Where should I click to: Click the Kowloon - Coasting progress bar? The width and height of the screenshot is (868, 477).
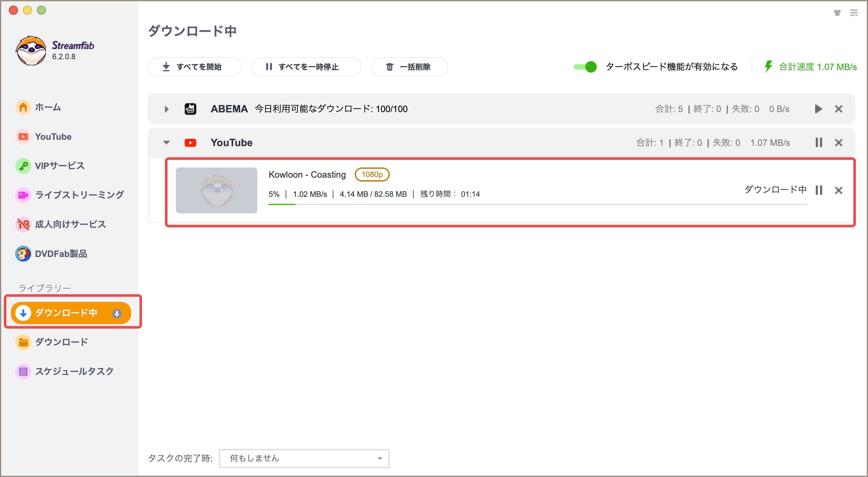[x=537, y=204]
